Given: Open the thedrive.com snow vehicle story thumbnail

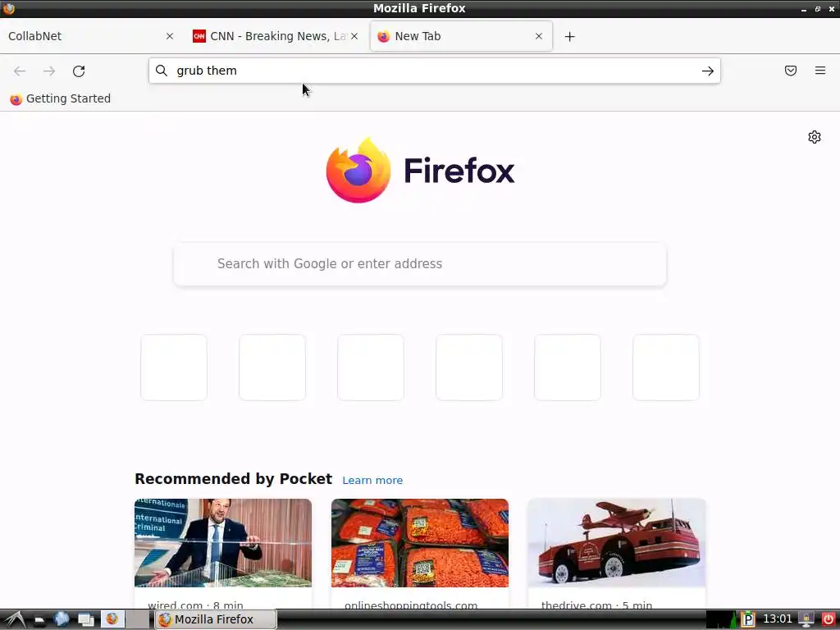Looking at the screenshot, I should (617, 543).
